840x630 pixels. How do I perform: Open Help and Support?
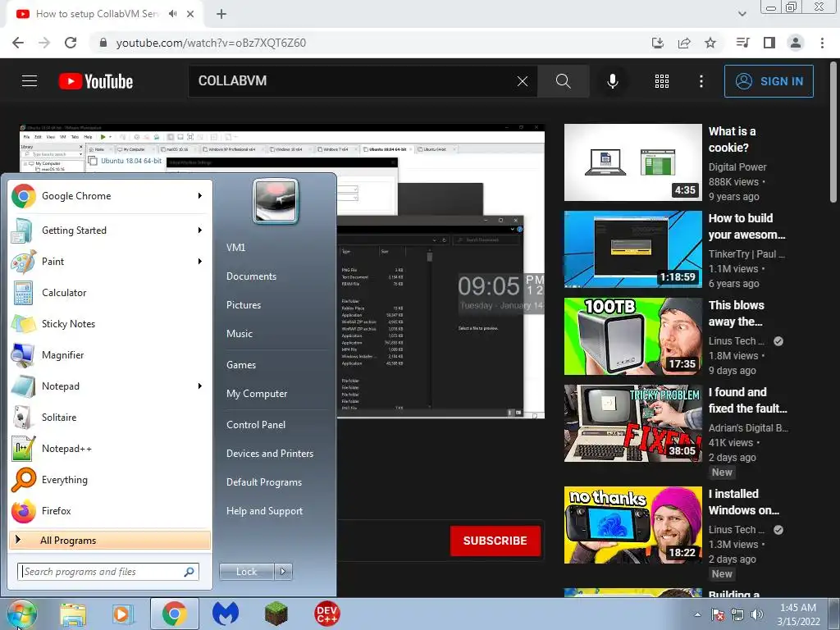265,511
